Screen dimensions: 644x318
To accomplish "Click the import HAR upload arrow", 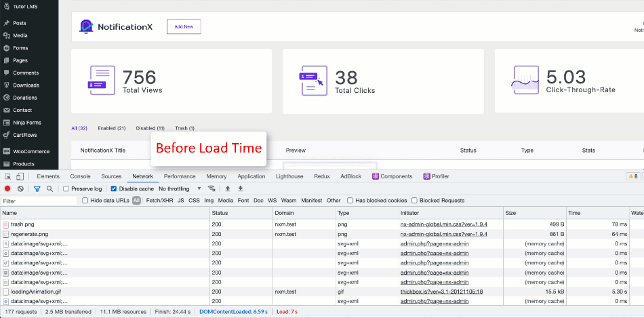I will point(228,188).
